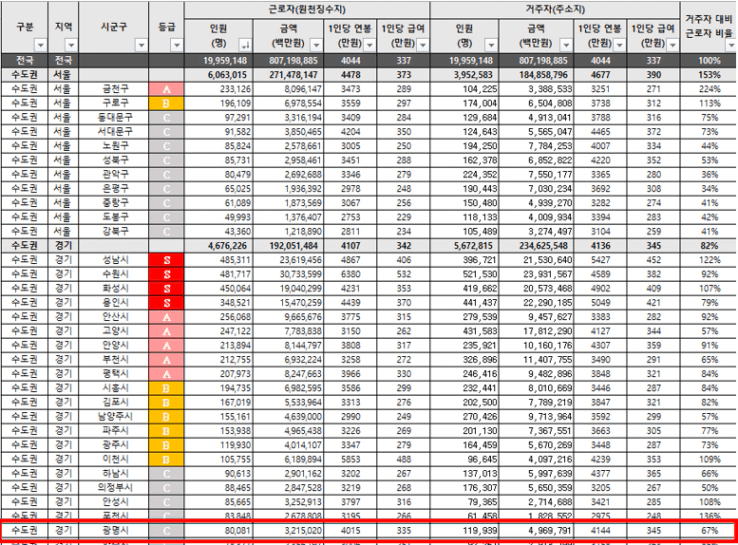The width and height of the screenshot is (738, 545).
Task: Select the 고양시 city cell
Action: point(113,331)
